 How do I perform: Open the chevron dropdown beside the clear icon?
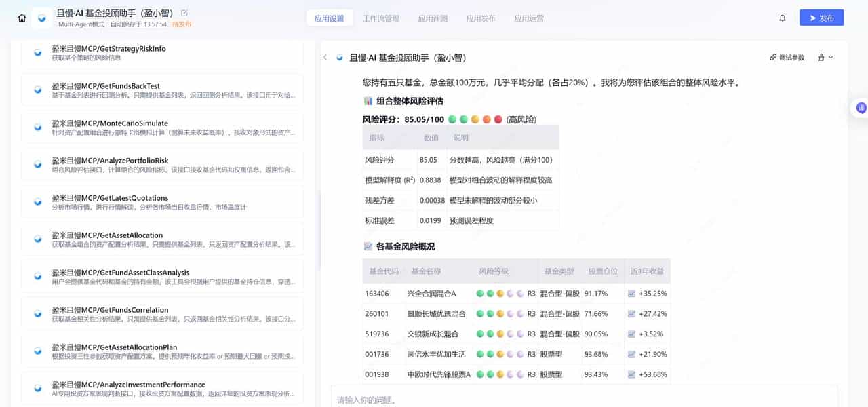(829, 57)
